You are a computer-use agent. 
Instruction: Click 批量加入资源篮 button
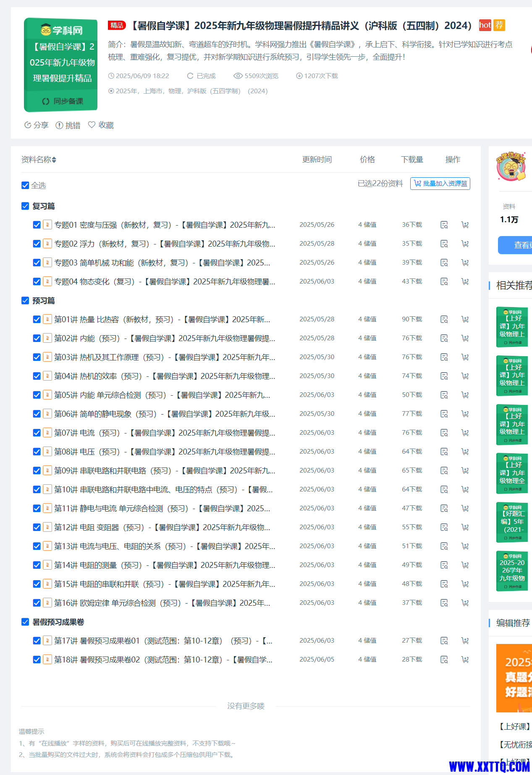(440, 184)
